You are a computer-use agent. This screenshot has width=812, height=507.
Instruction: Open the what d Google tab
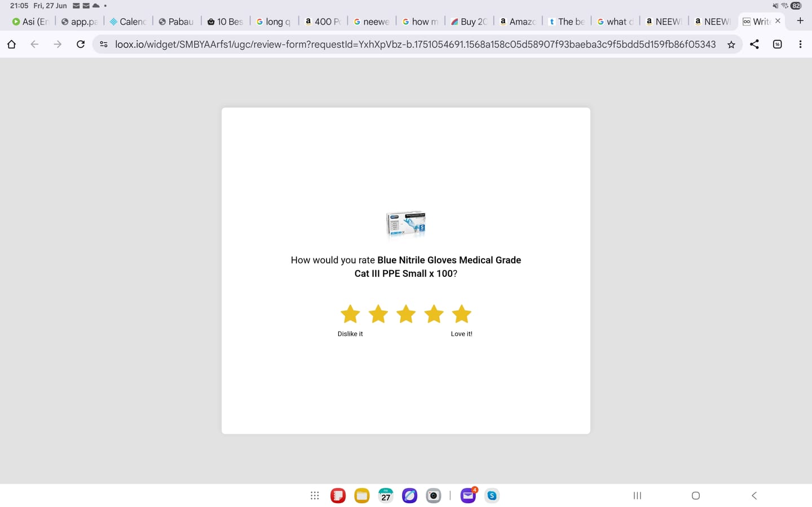click(x=615, y=21)
